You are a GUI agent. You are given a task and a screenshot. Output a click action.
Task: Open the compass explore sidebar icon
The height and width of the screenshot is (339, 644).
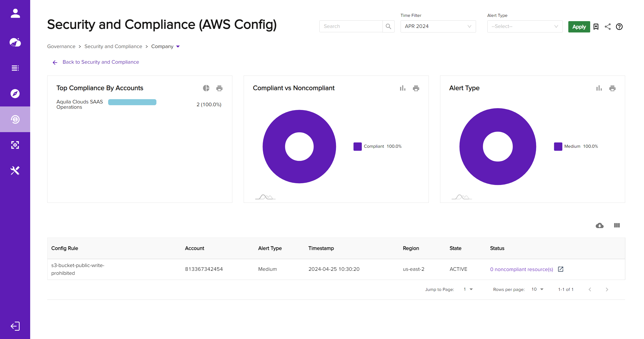coord(15,94)
